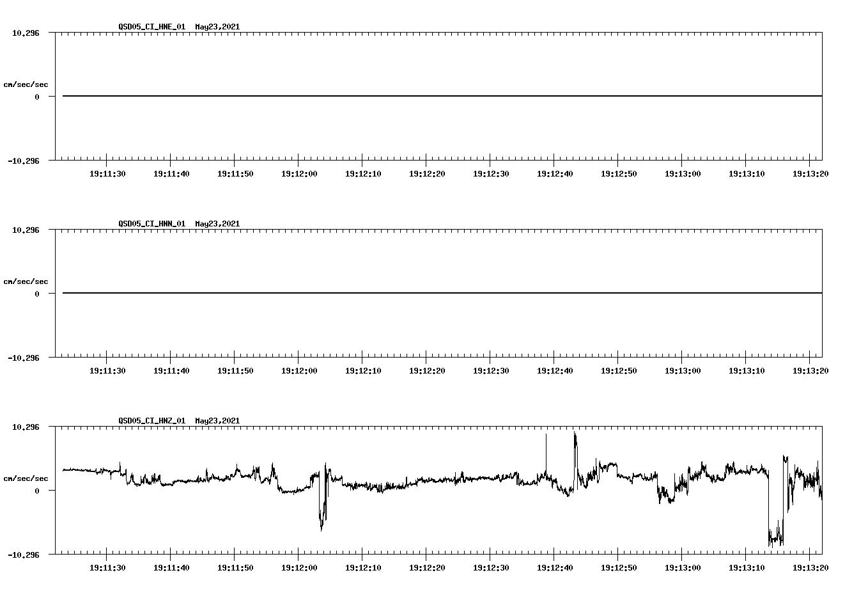868x591 pixels.
Task: Click the May23,2021 date on the top plot
Action: pos(217,28)
